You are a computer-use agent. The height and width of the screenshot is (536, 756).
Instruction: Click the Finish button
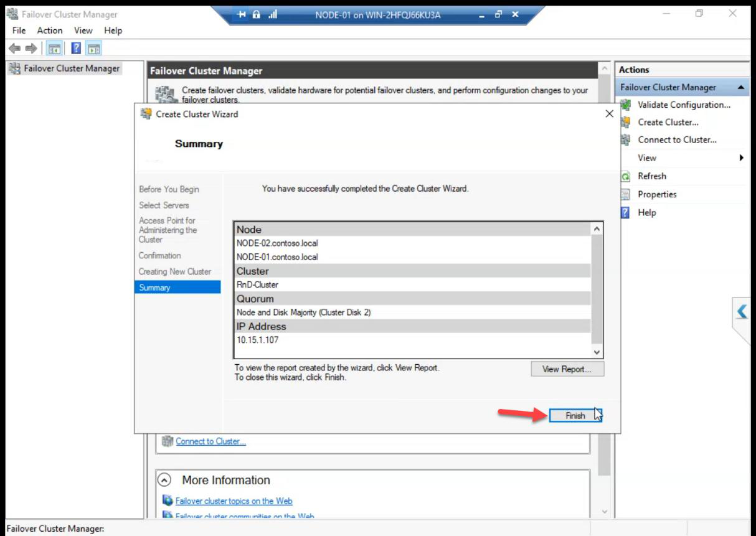(x=575, y=416)
